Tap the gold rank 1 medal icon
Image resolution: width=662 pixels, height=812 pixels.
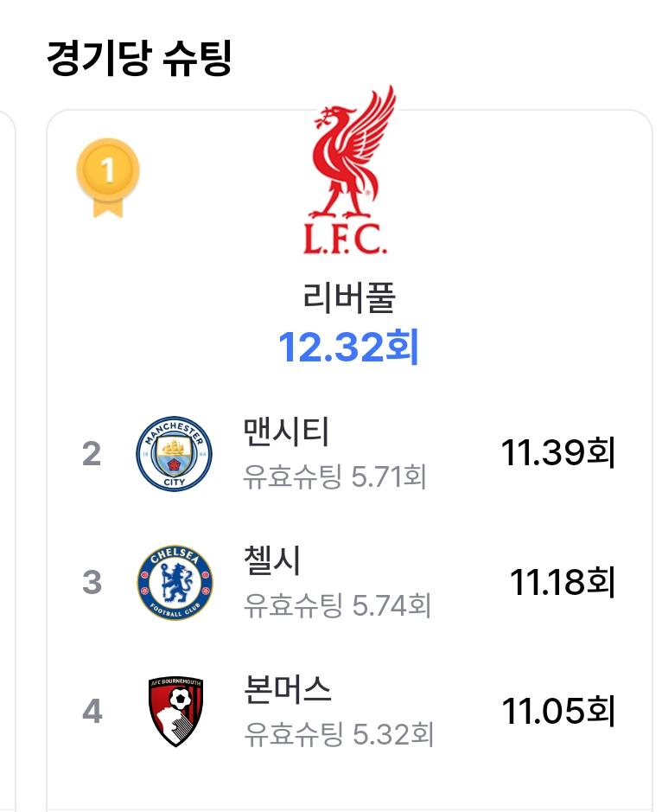coord(108,177)
